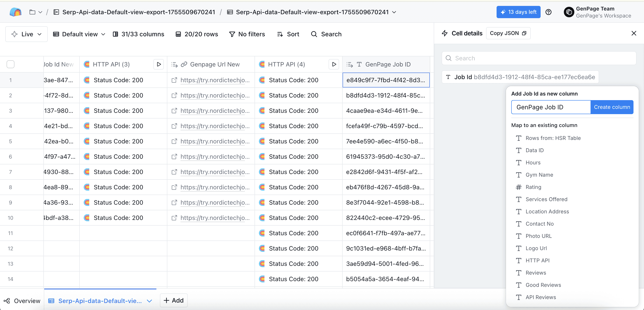The height and width of the screenshot is (310, 644).
Task: Click the Copy JSON button
Action: pyautogui.click(x=508, y=33)
